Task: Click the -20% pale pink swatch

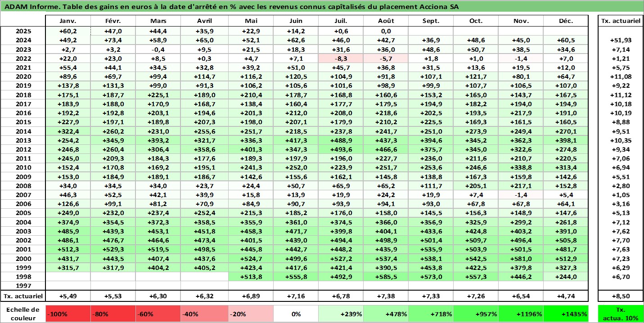Action: point(250,314)
